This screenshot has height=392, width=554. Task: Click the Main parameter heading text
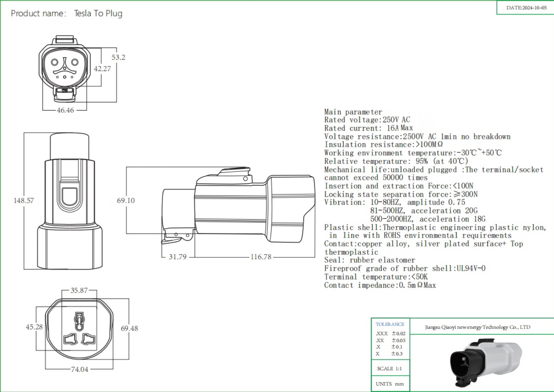353,112
